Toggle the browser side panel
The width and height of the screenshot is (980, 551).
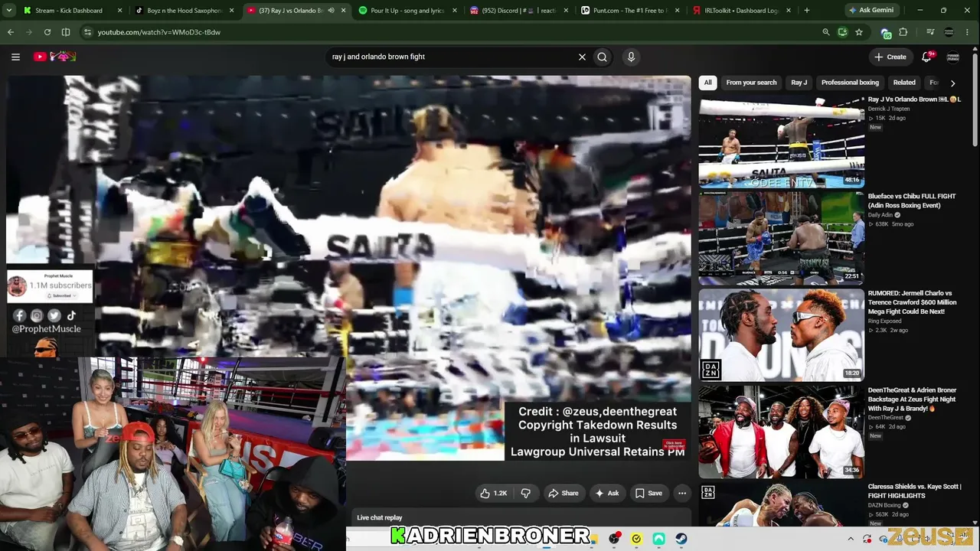coord(66,32)
